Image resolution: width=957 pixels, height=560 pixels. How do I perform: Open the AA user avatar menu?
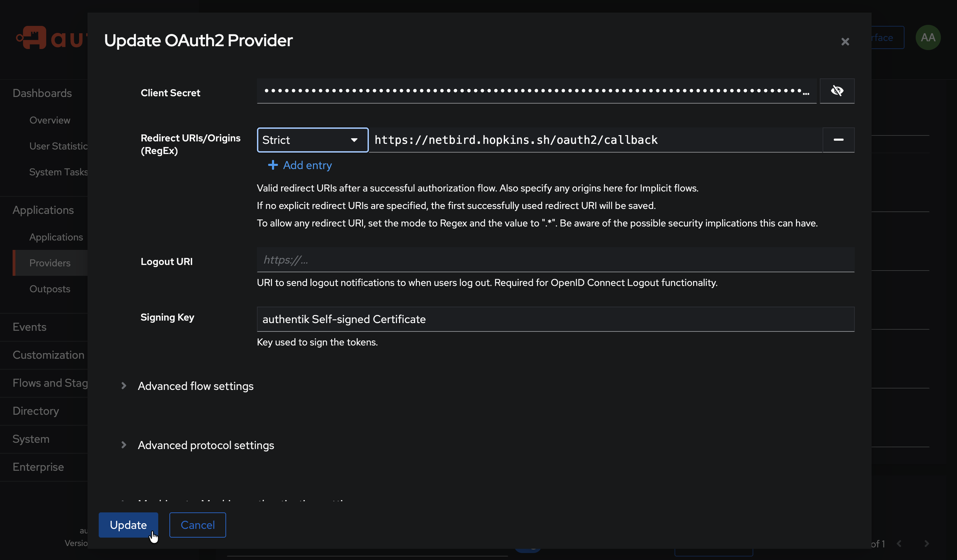coord(928,37)
